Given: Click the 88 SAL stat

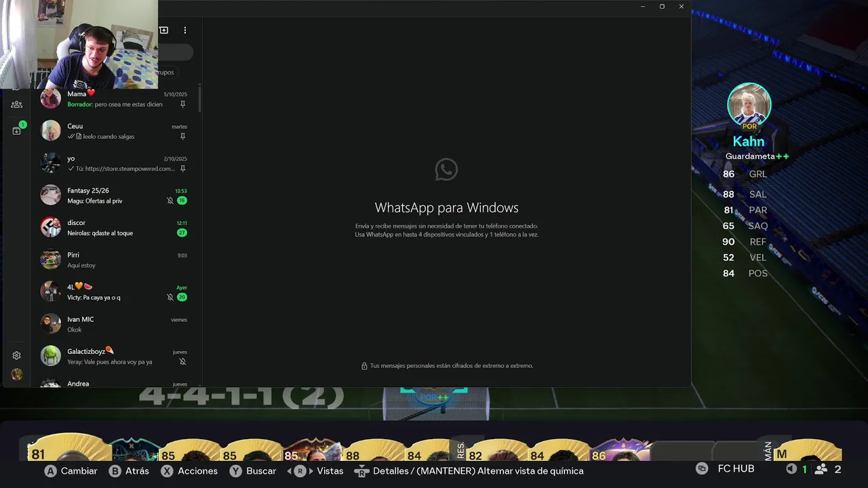Looking at the screenshot, I should pyautogui.click(x=744, y=194).
